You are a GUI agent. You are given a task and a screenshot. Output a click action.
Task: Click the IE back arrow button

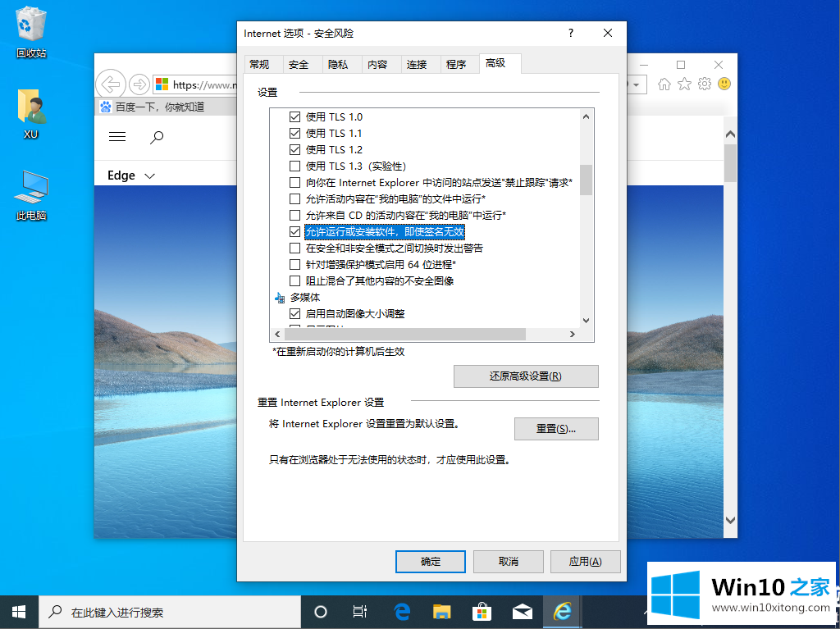click(111, 84)
